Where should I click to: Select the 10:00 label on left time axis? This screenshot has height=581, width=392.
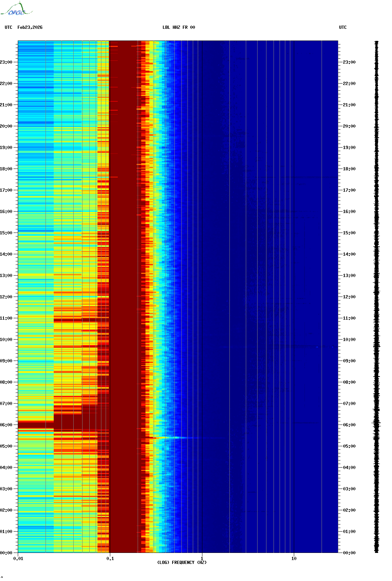(6, 340)
